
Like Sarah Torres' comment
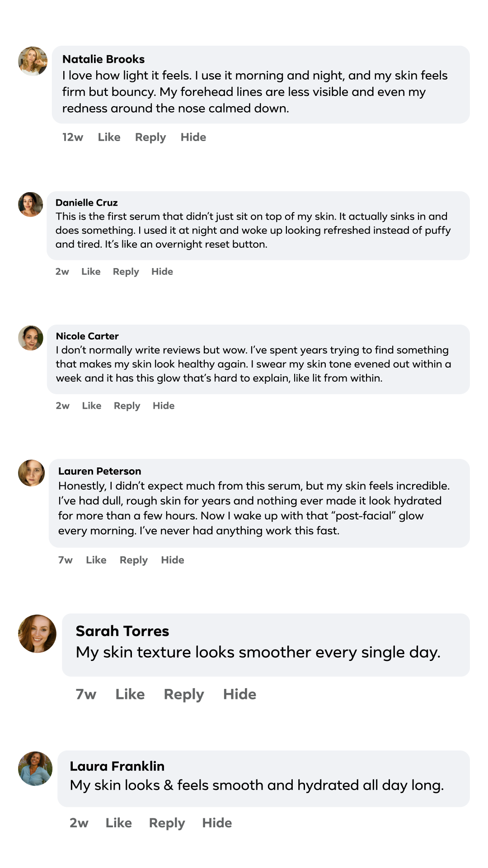pos(130,694)
